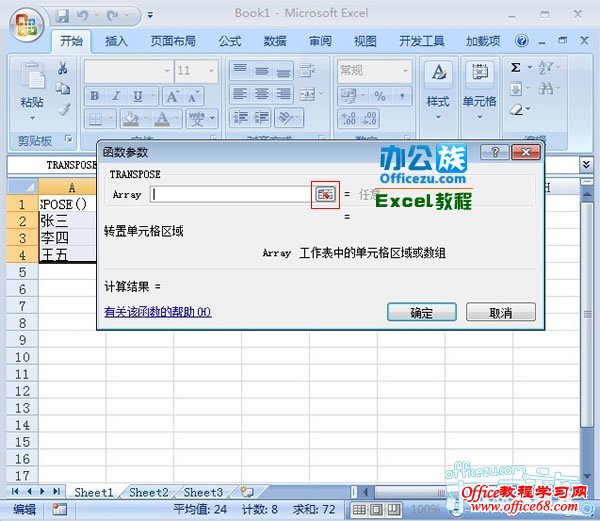Open the 粘贴 paste options arrow
This screenshot has width=600, height=521.
click(x=33, y=118)
